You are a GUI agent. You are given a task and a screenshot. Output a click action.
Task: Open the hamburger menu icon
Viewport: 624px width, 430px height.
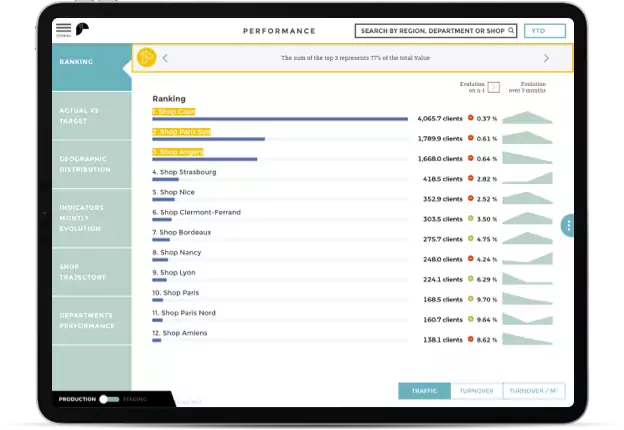click(63, 29)
